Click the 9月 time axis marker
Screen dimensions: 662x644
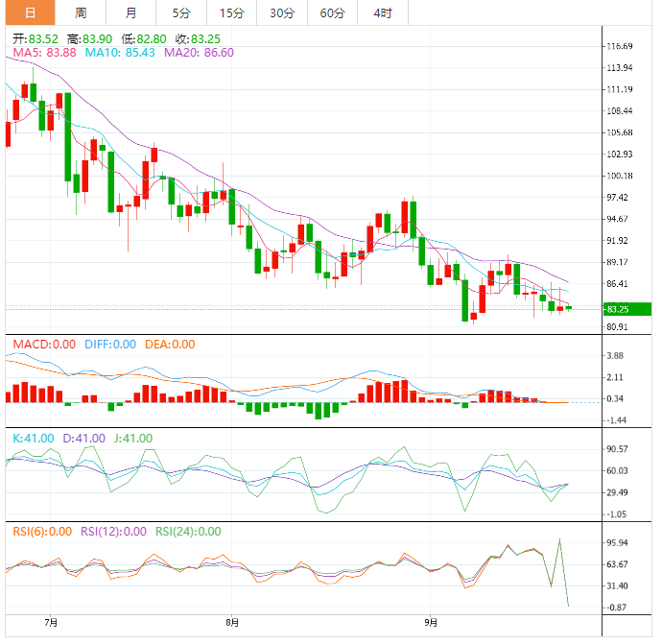[x=431, y=623]
